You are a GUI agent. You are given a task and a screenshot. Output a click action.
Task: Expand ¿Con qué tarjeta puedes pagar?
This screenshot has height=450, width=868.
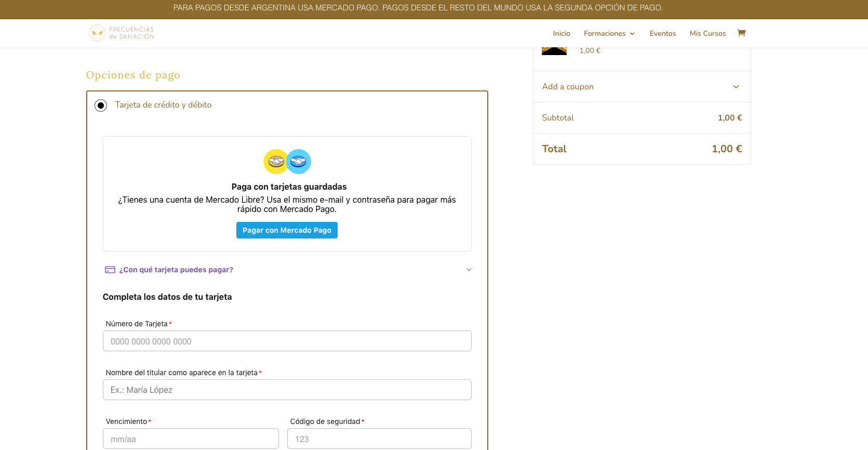[x=287, y=270]
